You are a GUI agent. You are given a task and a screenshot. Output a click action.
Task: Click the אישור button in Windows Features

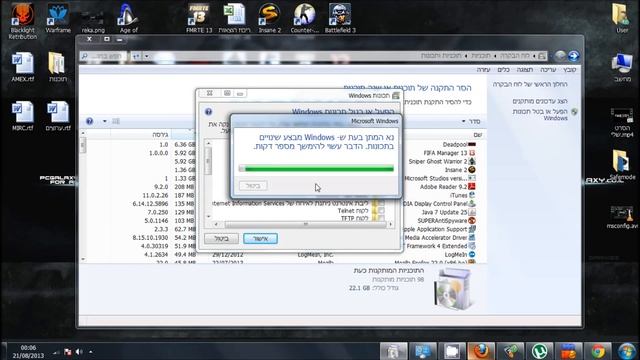(260, 238)
